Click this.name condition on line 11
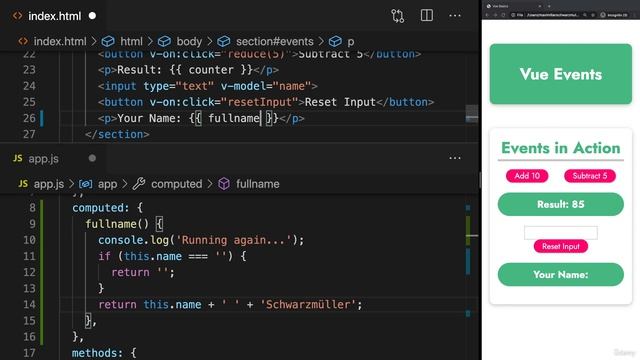This screenshot has width=640, height=360. click(153, 256)
